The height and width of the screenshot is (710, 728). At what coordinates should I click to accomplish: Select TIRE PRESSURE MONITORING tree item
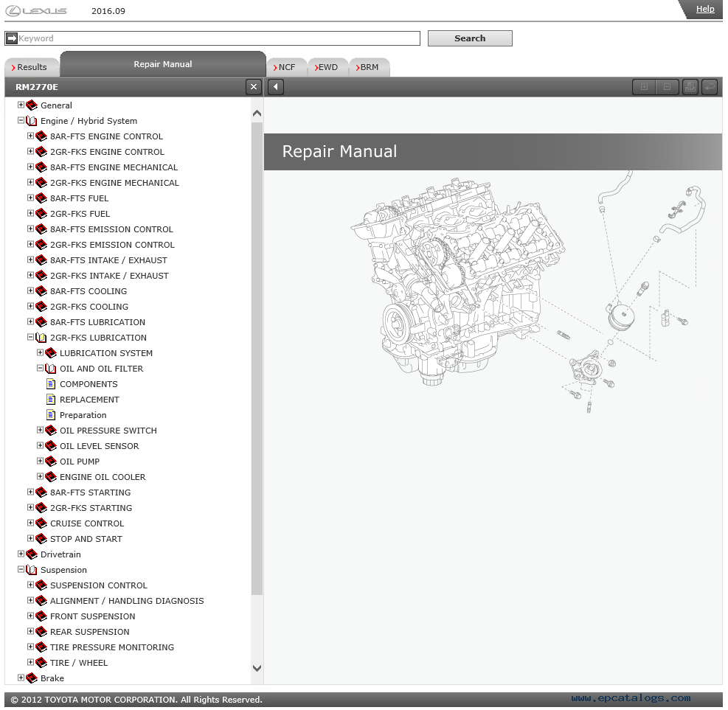click(x=112, y=647)
